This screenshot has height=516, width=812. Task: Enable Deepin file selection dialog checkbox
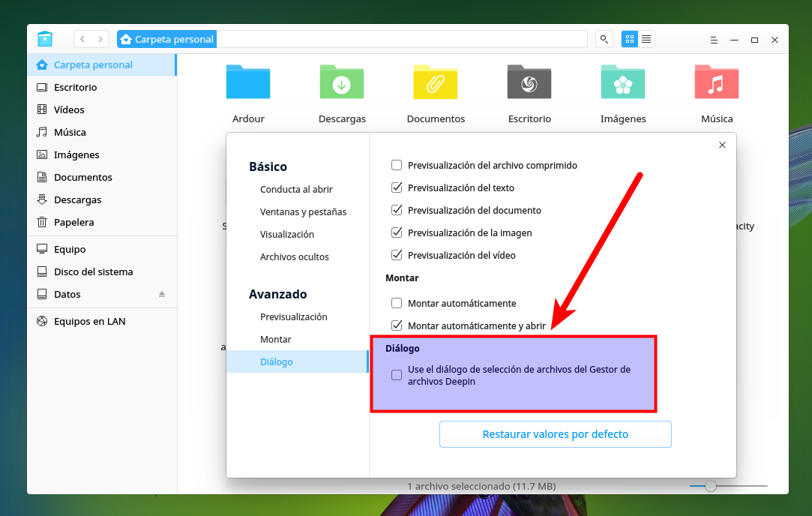click(x=397, y=375)
